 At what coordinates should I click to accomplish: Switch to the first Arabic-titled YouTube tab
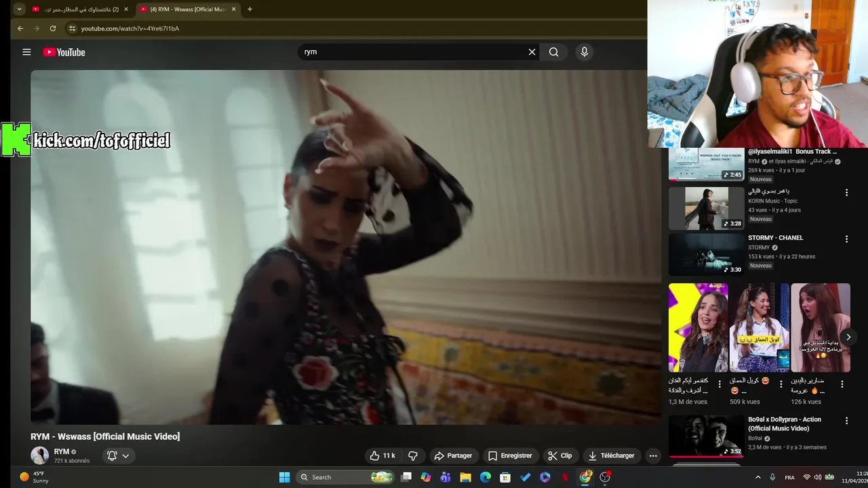coord(80,9)
